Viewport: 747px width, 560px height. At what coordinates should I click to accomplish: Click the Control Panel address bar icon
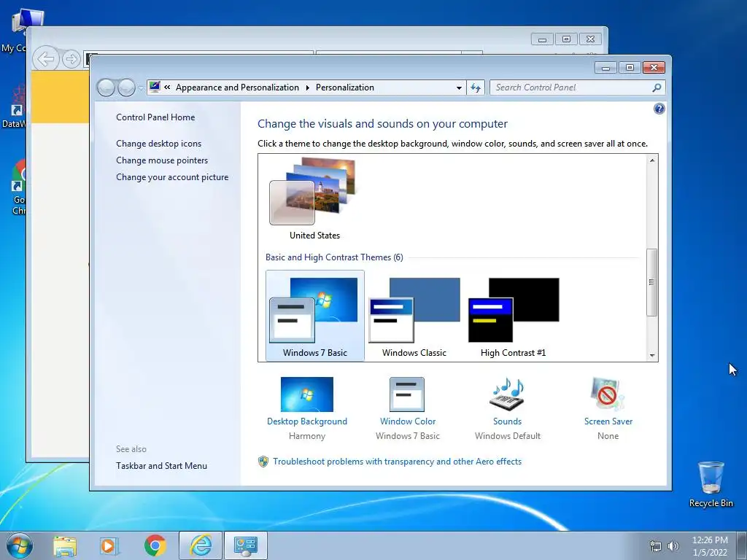tap(155, 87)
